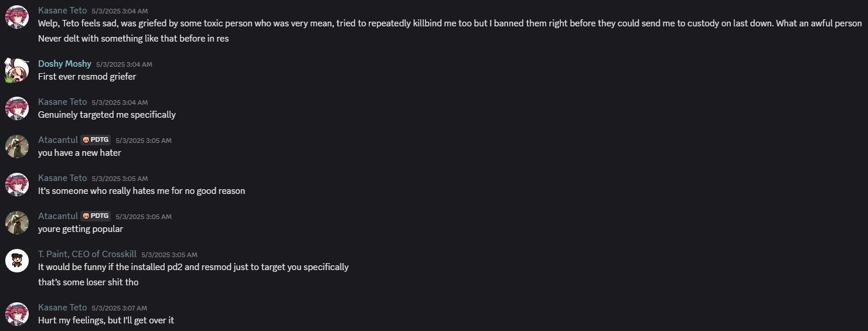Click the Atacantul username on the 'new hater' message
Image resolution: width=868 pixels, height=331 pixels.
coord(58,140)
